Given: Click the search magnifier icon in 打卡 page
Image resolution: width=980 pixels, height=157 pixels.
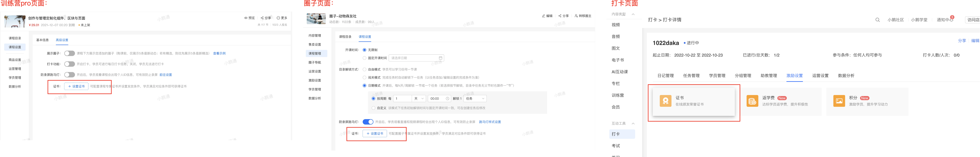Looking at the screenshot, I should [878, 20].
